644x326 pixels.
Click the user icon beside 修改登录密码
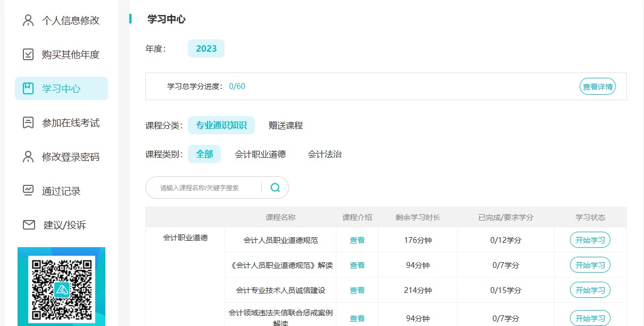tap(28, 157)
